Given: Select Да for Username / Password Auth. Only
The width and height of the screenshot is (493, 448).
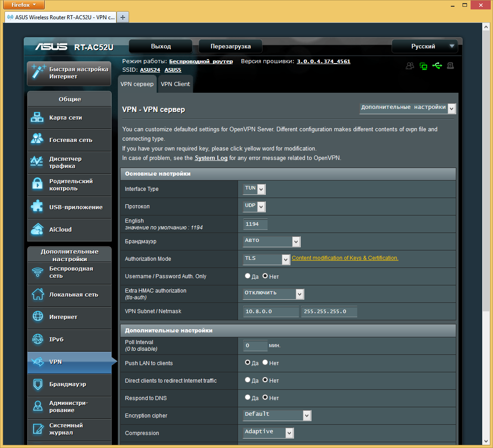Looking at the screenshot, I should pos(247,276).
